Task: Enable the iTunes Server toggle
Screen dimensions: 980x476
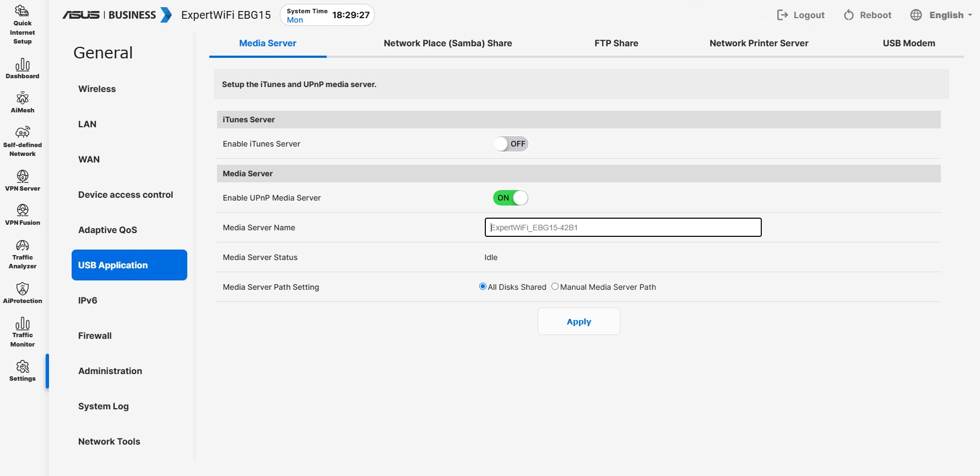Action: pos(510,144)
